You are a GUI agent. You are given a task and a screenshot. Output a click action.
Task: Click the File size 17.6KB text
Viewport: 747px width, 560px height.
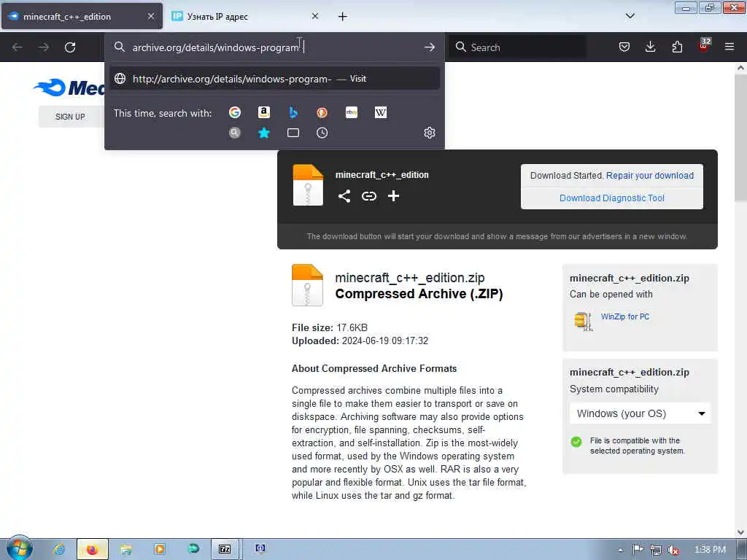click(330, 327)
